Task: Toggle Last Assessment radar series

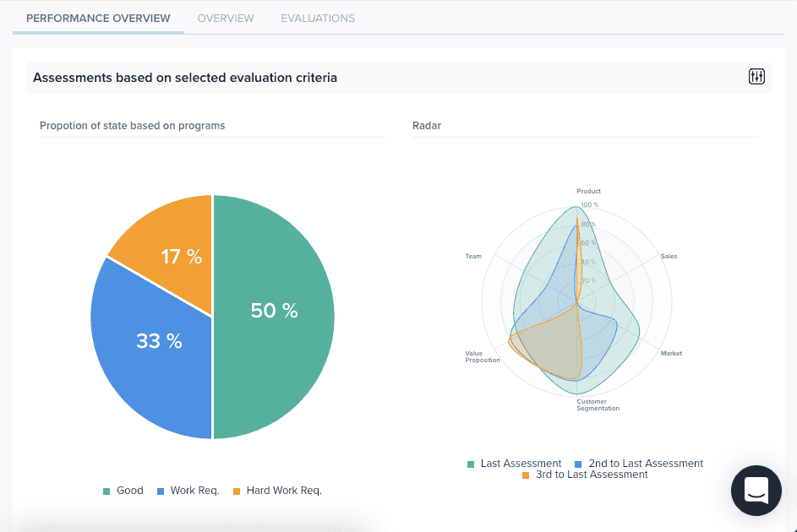Action: point(515,464)
